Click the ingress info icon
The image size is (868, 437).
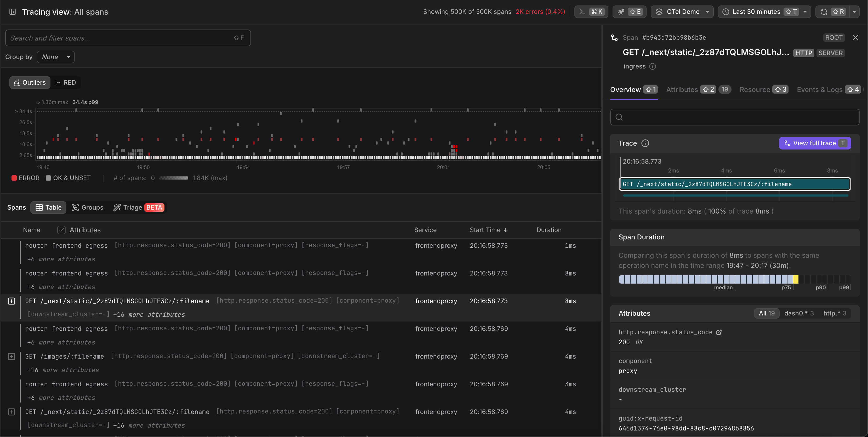click(653, 66)
